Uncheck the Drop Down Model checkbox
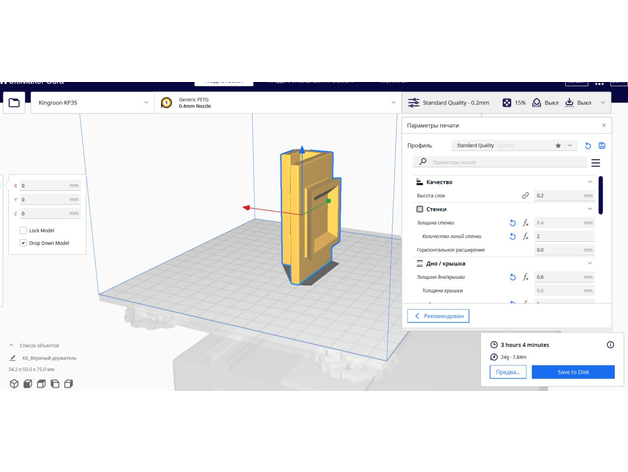628x472 pixels. [23, 243]
